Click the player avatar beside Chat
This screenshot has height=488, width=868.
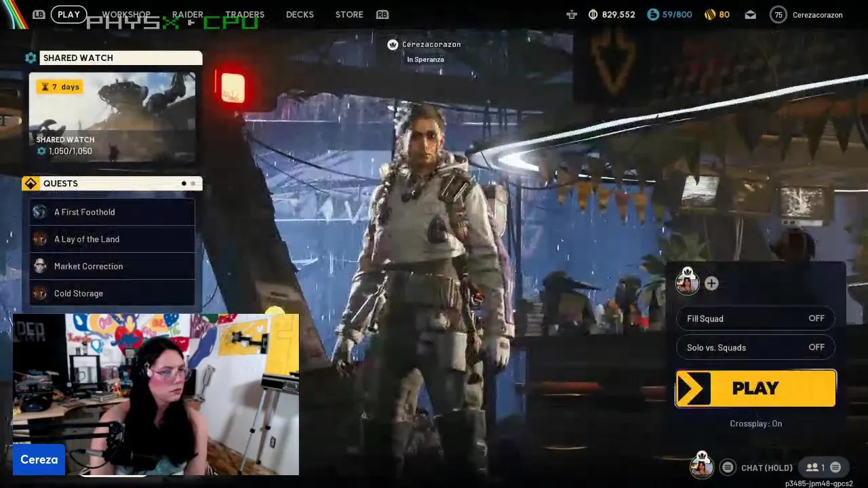(702, 465)
